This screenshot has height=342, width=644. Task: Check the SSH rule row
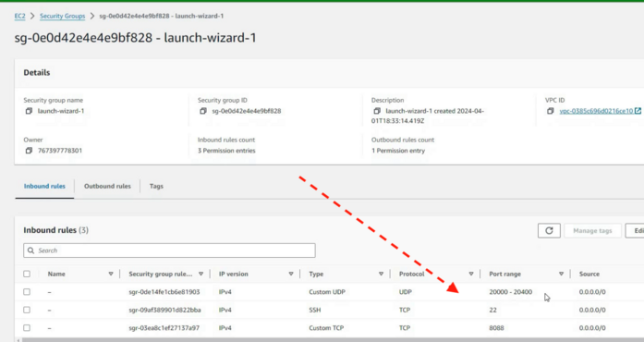coord(27,310)
